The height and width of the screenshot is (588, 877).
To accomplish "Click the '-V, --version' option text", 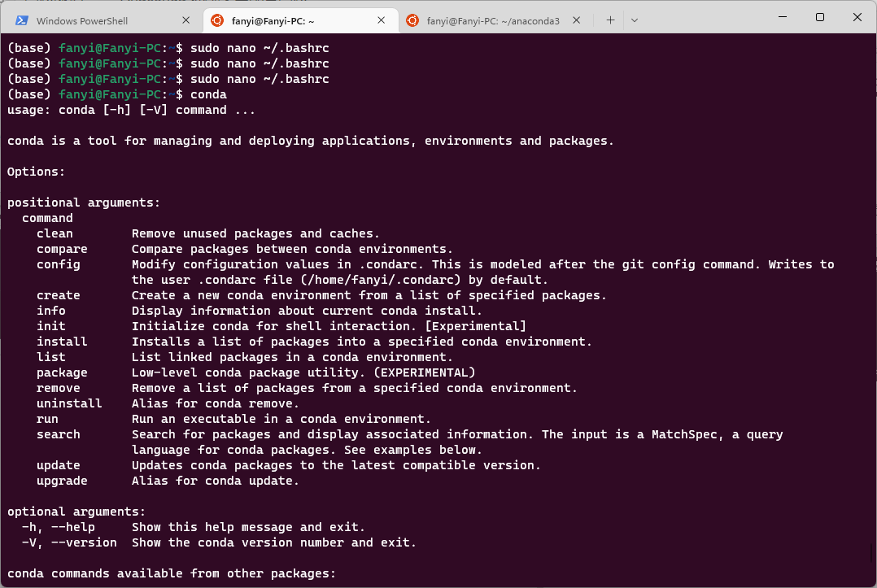I will 69,542.
